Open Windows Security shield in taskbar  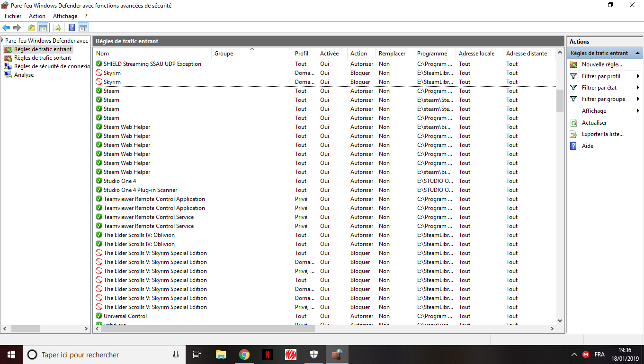click(314, 355)
